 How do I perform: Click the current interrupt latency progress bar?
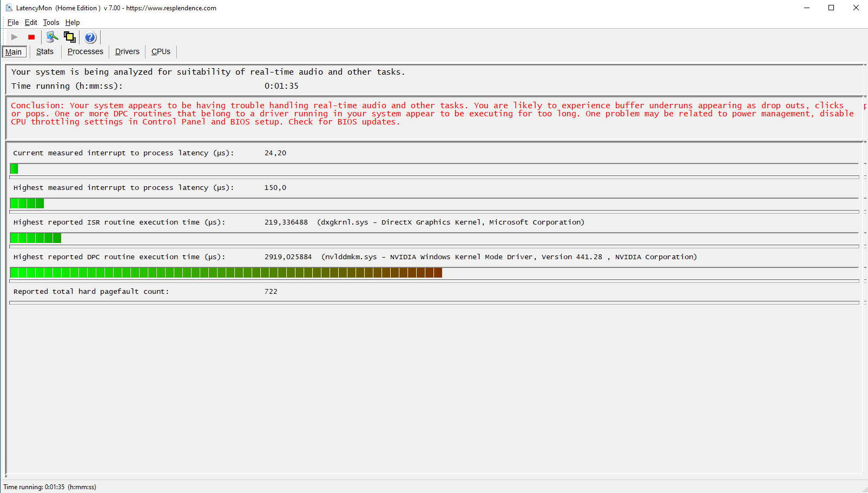click(x=434, y=169)
